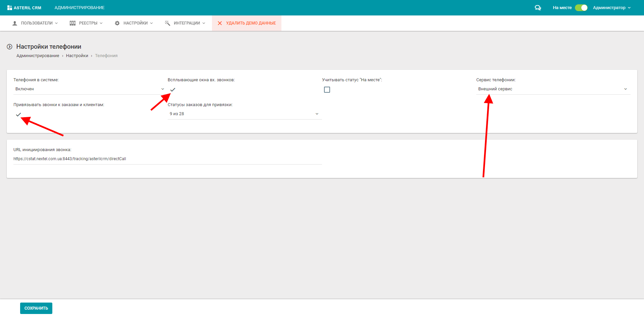The width and height of the screenshot is (644, 316).
Task: Click the red X delete demo icon
Action: pyautogui.click(x=220, y=23)
